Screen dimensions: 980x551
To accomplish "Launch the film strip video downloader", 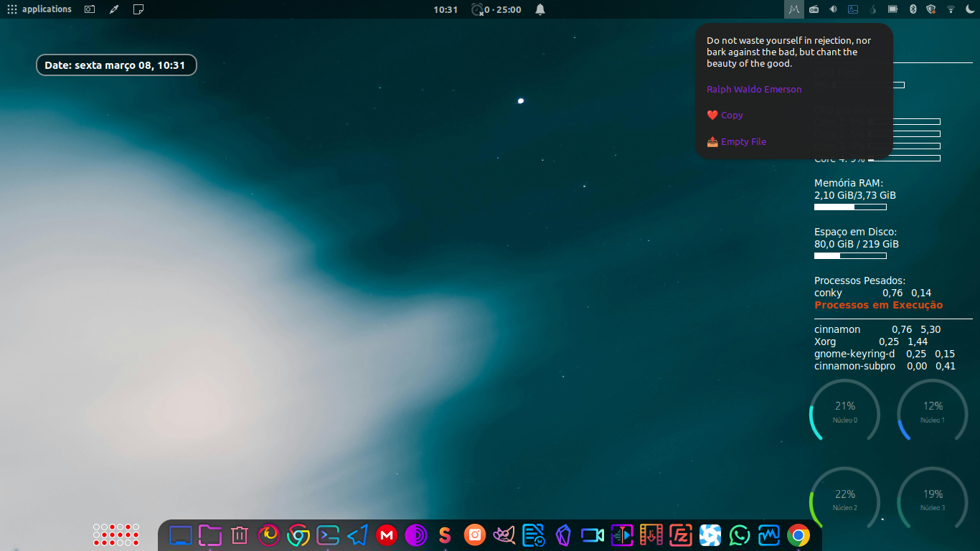I will pos(651,535).
